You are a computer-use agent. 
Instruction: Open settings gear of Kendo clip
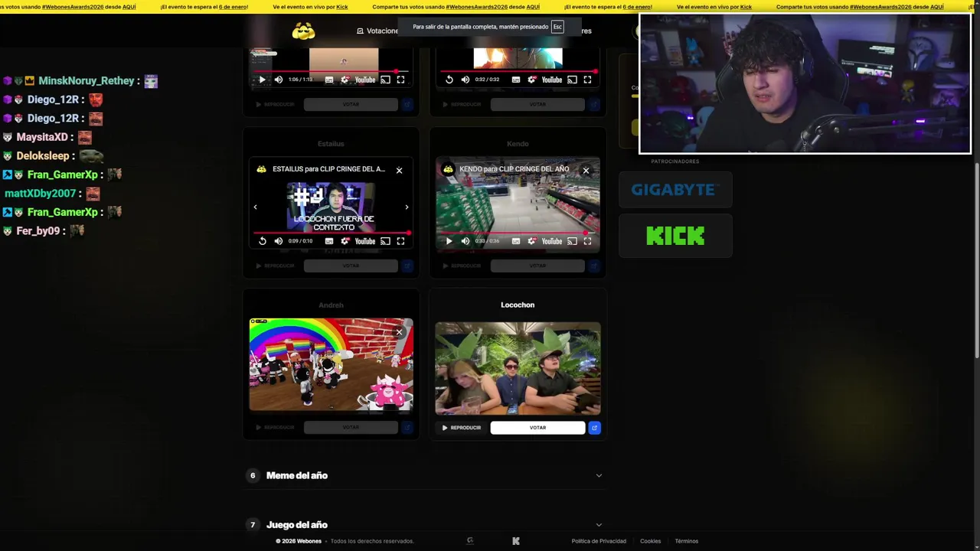(532, 241)
